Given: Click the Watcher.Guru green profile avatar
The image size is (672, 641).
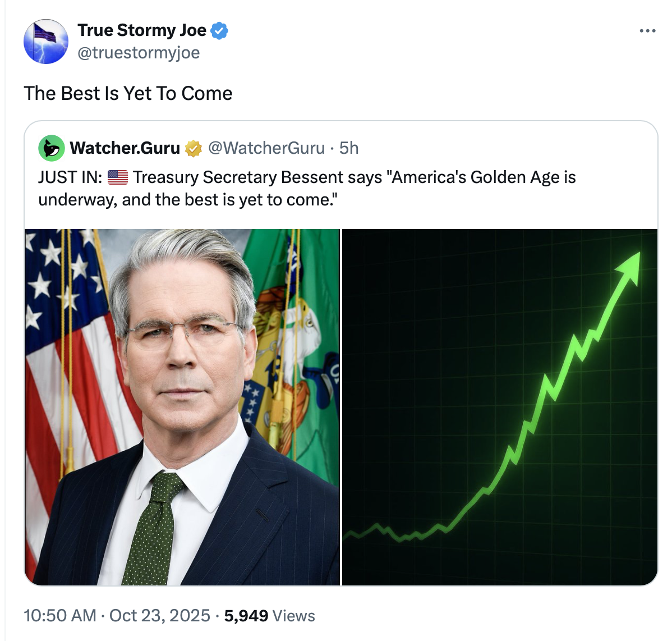Looking at the screenshot, I should click(51, 148).
